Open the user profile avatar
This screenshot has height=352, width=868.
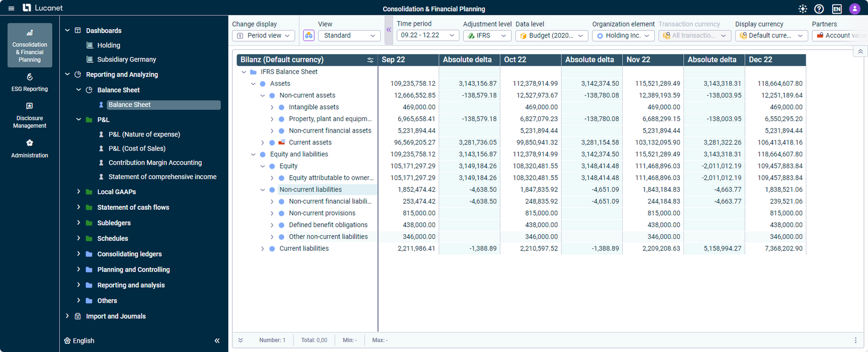(854, 9)
